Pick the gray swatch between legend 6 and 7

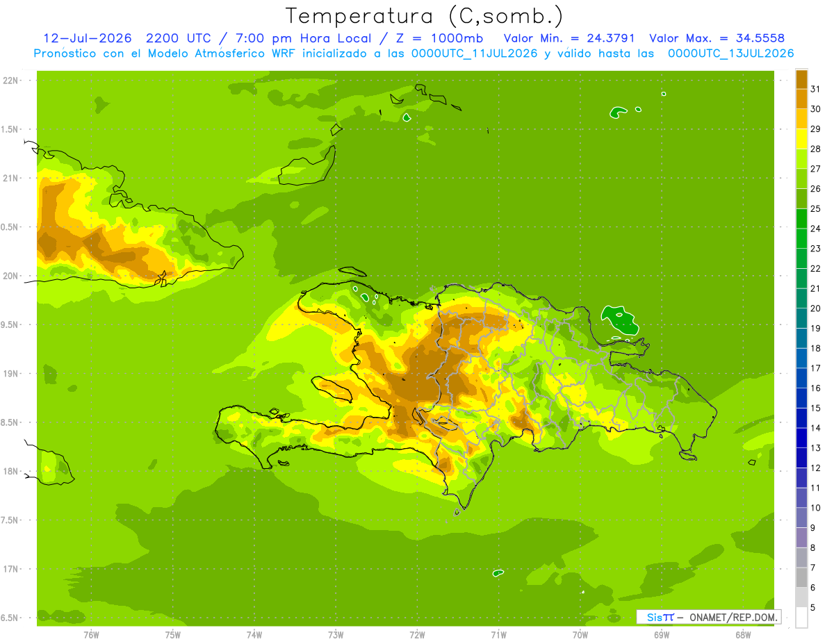[801, 577]
